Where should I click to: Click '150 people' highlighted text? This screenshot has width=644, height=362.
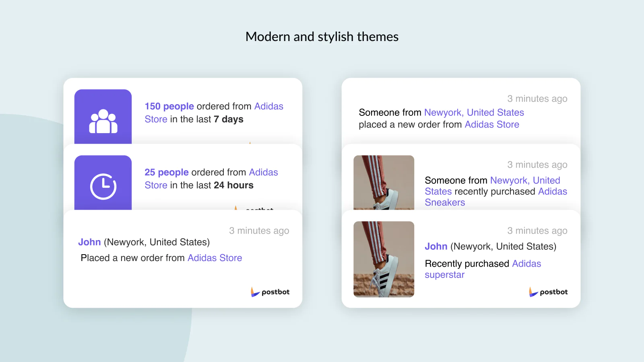(169, 106)
